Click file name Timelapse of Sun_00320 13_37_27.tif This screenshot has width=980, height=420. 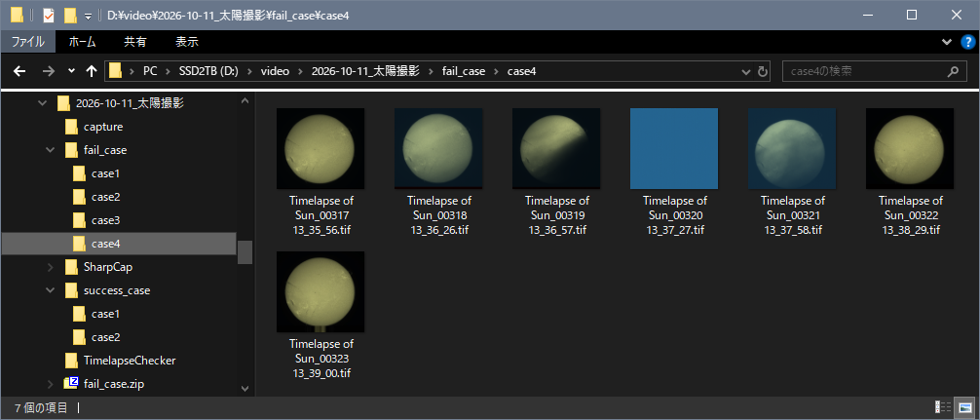[674, 215]
